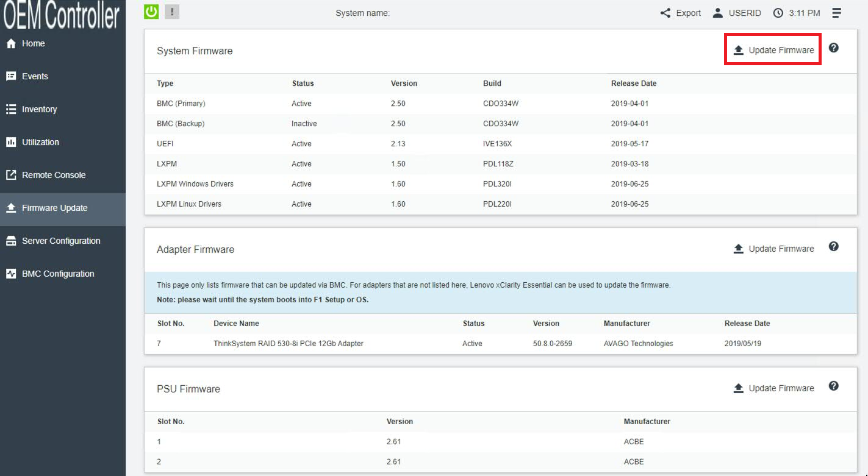The height and width of the screenshot is (476, 868).
Task: Click LXPM version 1.50
Action: (x=398, y=164)
